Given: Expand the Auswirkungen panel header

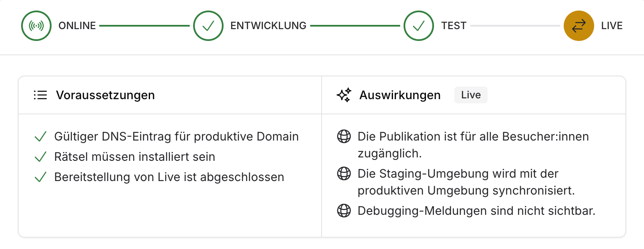Looking at the screenshot, I should pos(400,95).
